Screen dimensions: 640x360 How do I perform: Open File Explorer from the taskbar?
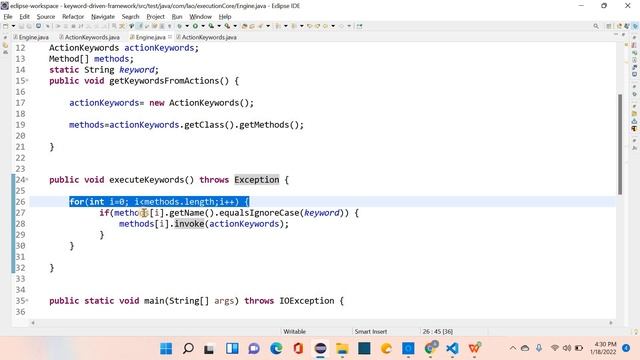342,349
